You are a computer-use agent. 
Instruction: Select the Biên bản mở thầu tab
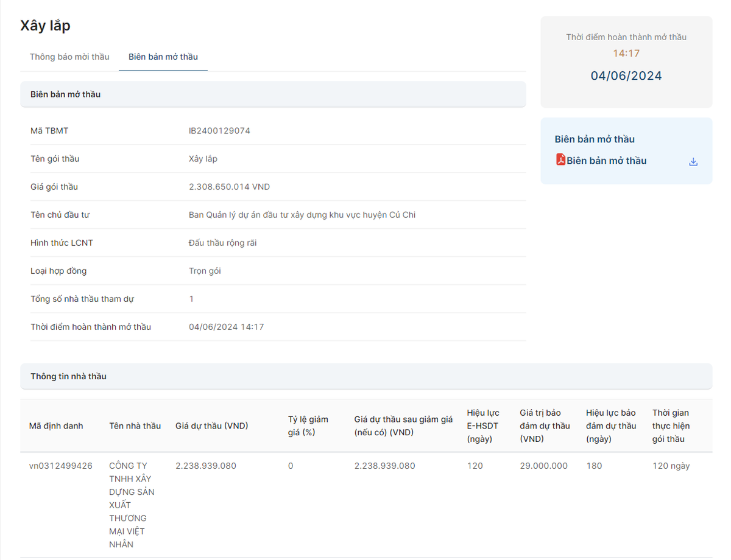(163, 57)
